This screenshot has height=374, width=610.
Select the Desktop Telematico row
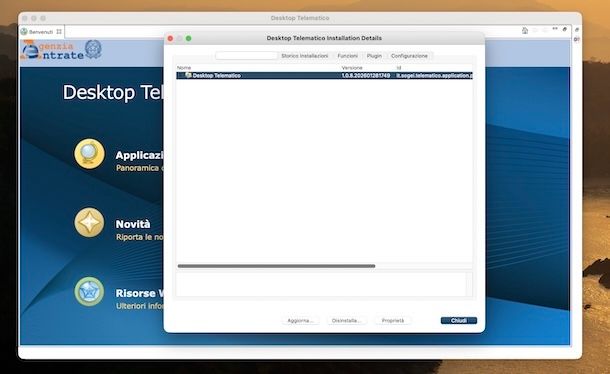[x=324, y=76]
